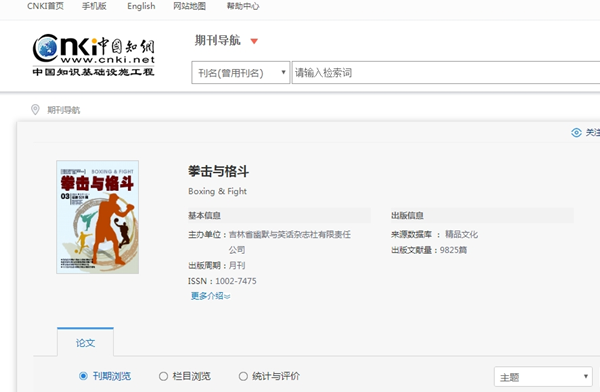The image size is (600, 392).
Task: Click the Boxing & Fight subtitle
Action: [x=217, y=191]
